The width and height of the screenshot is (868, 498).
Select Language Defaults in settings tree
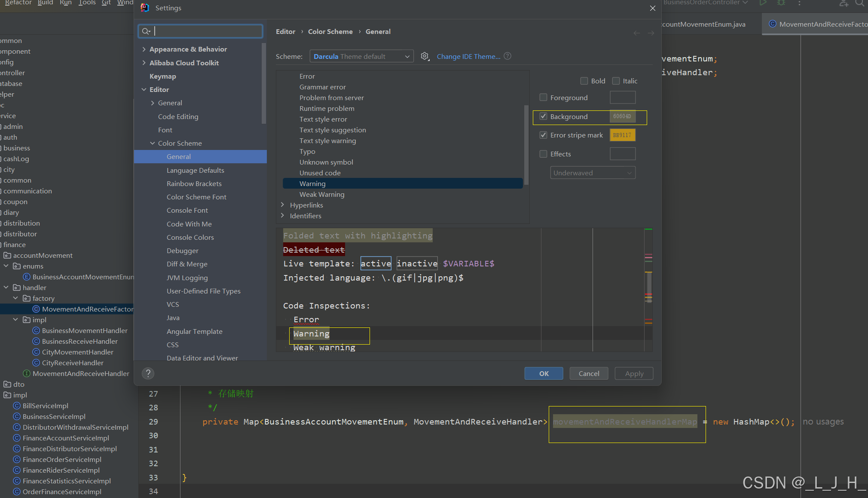[195, 170]
